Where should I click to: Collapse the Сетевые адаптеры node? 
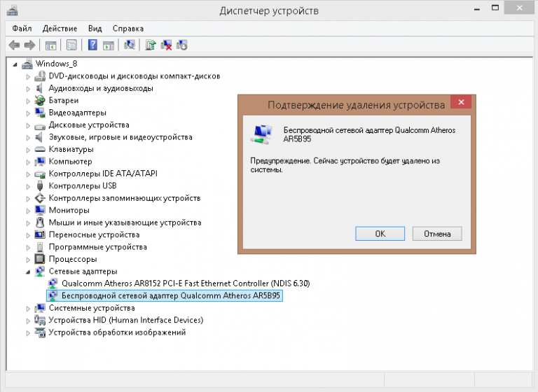29,272
